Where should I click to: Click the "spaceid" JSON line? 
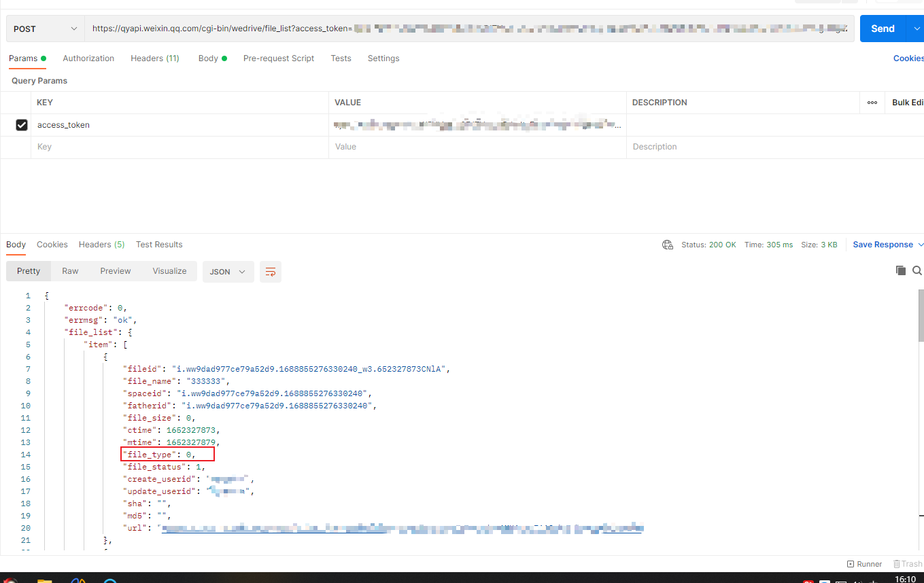click(247, 393)
